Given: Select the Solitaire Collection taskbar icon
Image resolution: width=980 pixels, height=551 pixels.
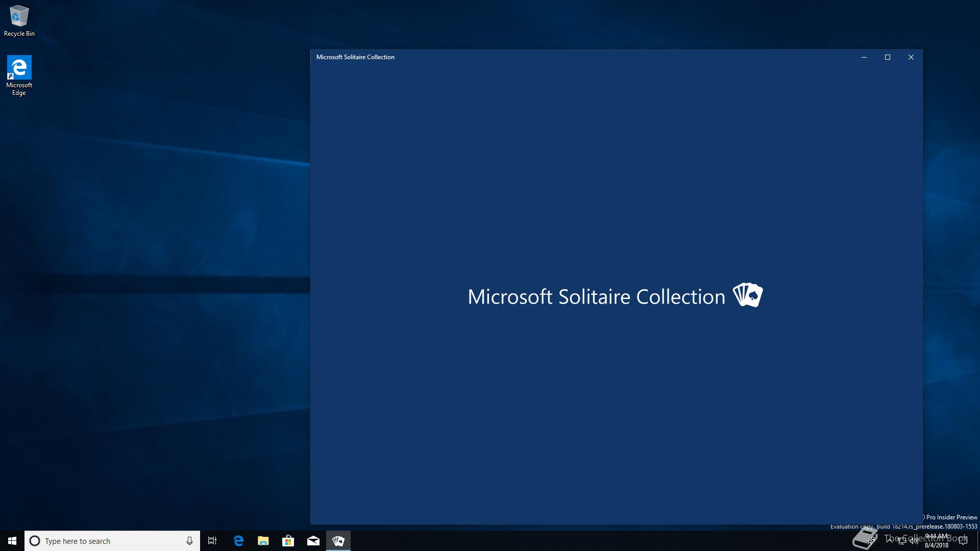Looking at the screenshot, I should coord(338,541).
